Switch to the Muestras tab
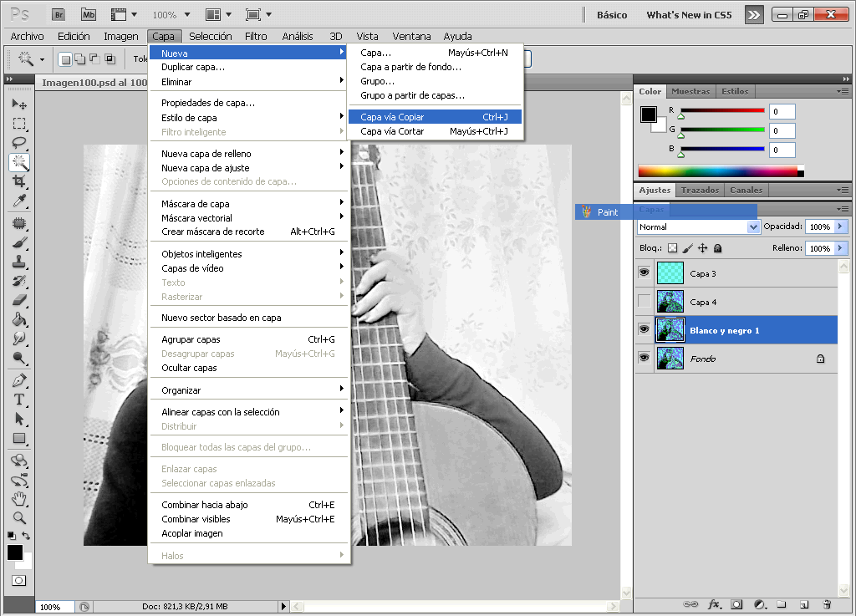 690,91
